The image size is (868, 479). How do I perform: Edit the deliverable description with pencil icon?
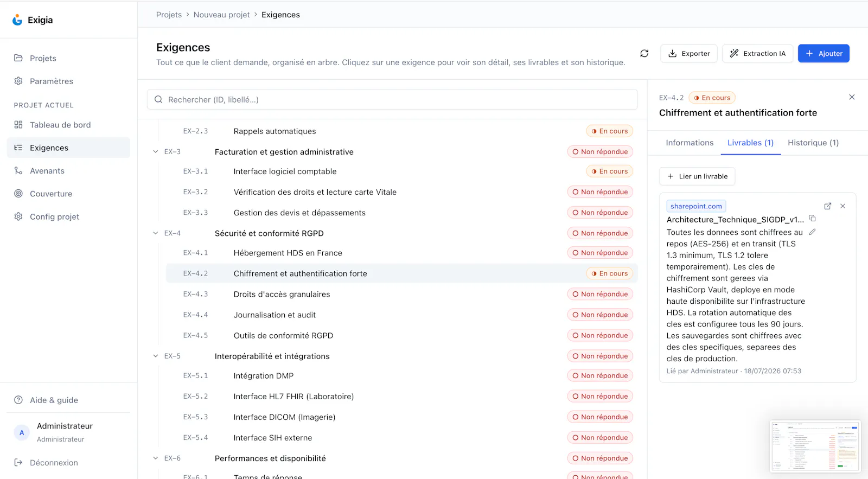click(x=812, y=232)
